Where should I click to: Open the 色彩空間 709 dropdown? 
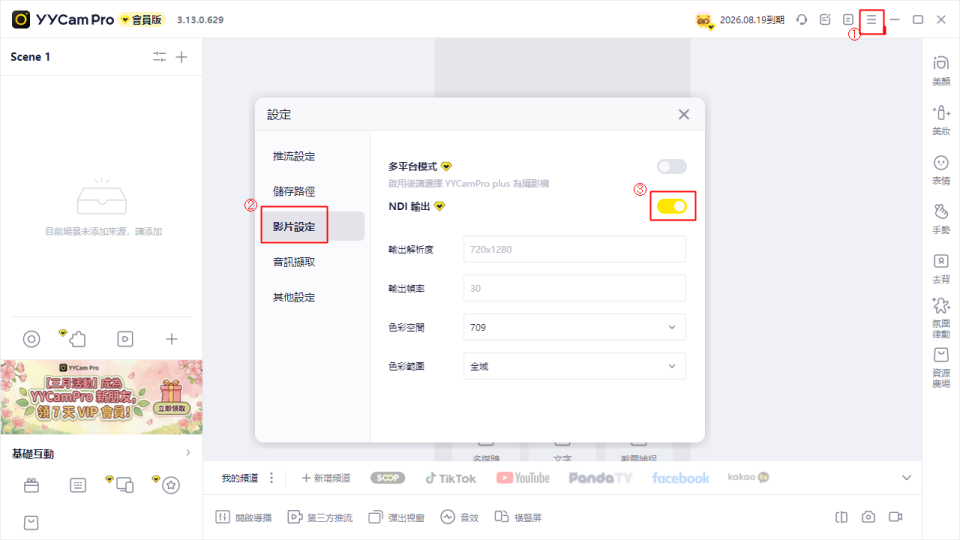(x=575, y=327)
